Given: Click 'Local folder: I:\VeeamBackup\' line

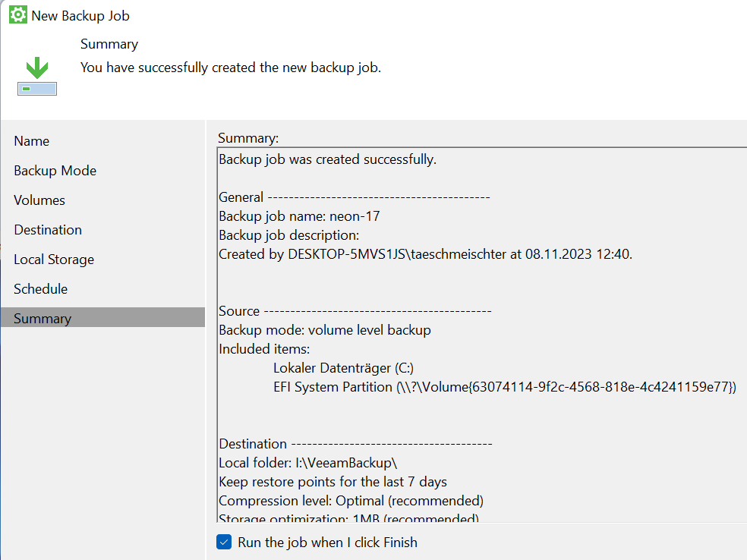Looking at the screenshot, I should point(307,463).
